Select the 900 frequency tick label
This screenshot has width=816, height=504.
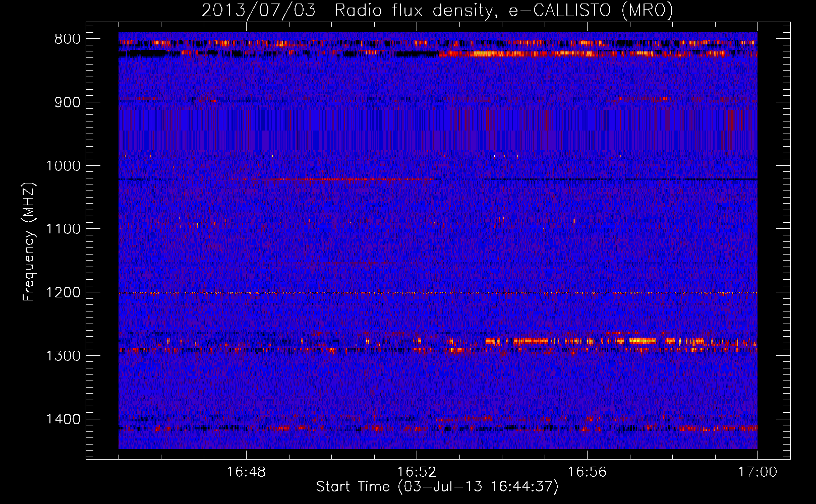tap(68, 102)
